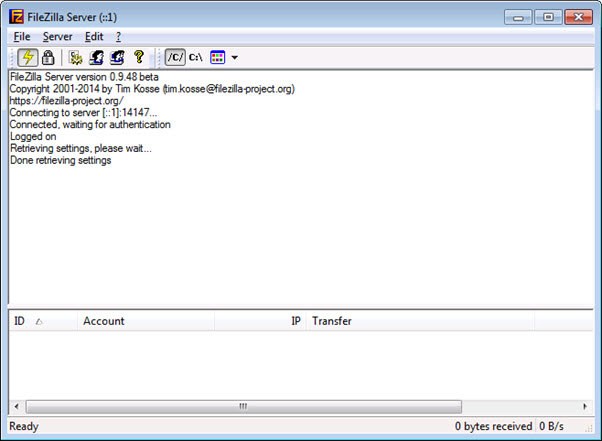Minimize the FileZilla Server window

pos(518,17)
